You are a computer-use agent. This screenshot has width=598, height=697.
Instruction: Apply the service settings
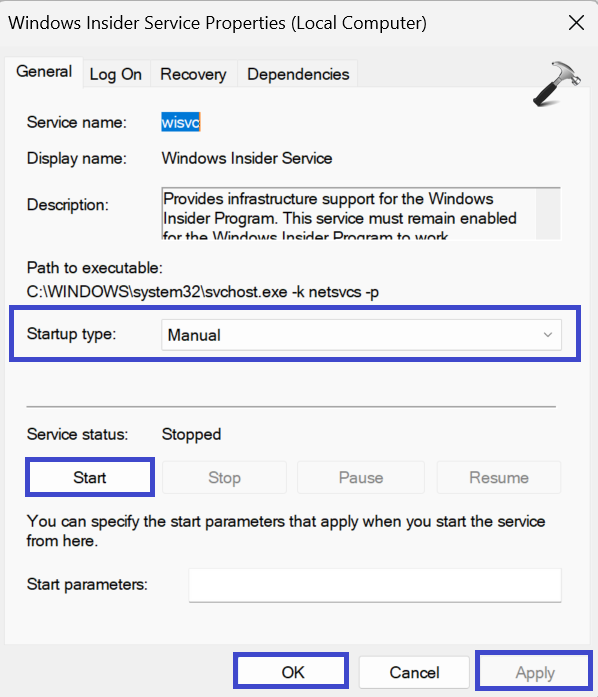tap(534, 672)
